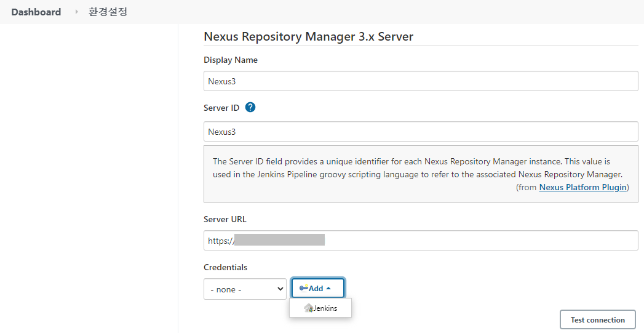This screenshot has height=333, width=644.
Task: Open the Credentials none dropdown
Action: (245, 289)
